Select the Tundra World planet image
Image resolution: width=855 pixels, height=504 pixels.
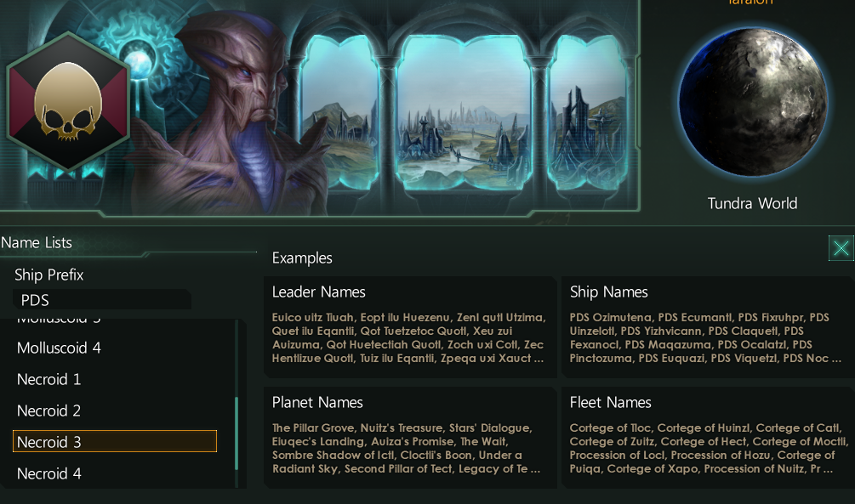coord(752,101)
